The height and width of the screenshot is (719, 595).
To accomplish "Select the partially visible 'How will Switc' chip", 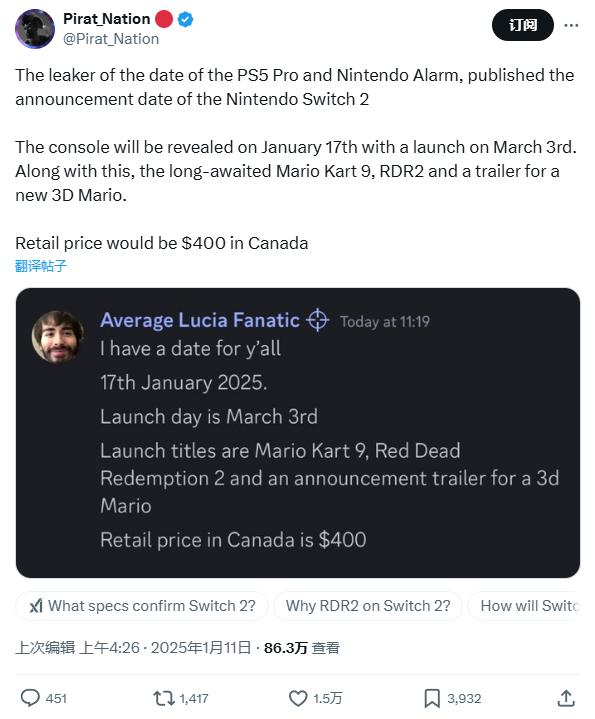I will click(x=524, y=606).
